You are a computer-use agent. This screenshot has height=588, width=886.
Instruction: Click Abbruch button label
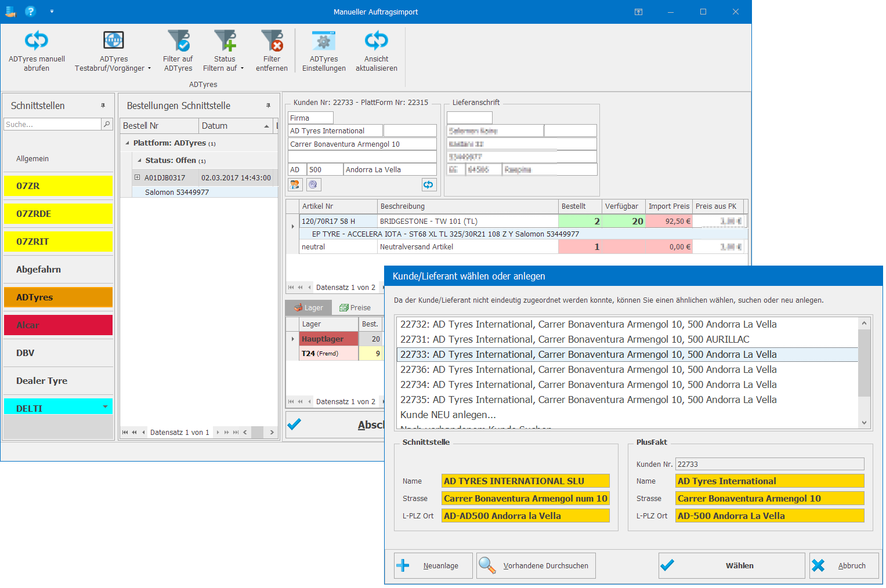852,566
